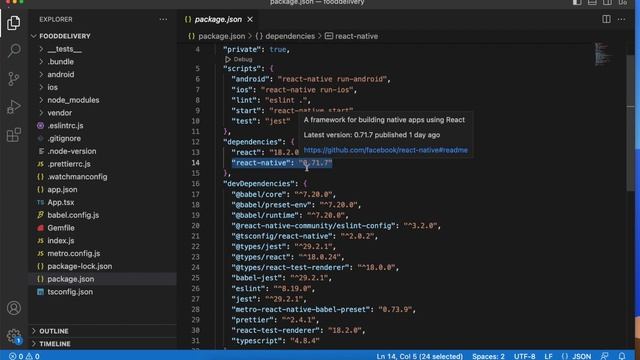Image resolution: width=640 pixels, height=360 pixels.
Task: Open tsconfig.json file
Action: tap(102, 292)
